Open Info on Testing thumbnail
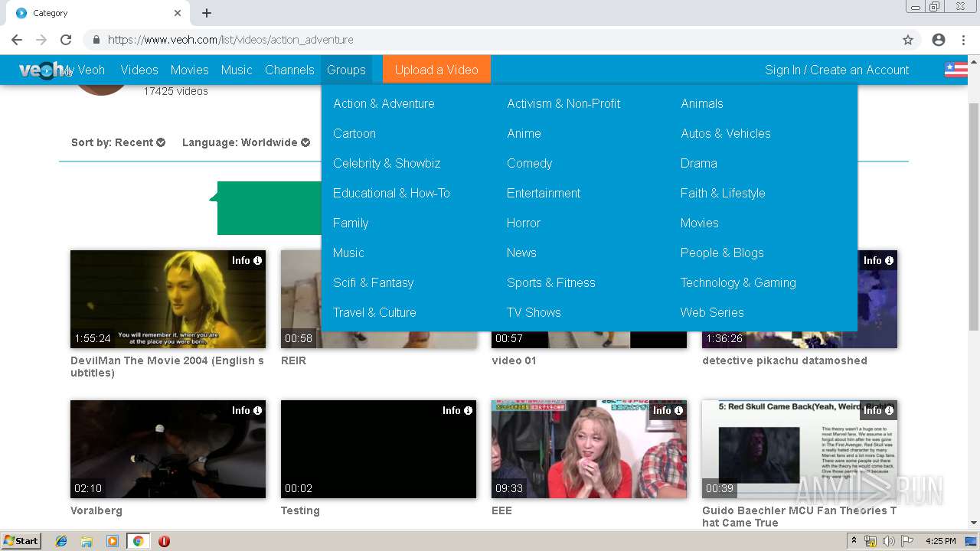 click(457, 410)
